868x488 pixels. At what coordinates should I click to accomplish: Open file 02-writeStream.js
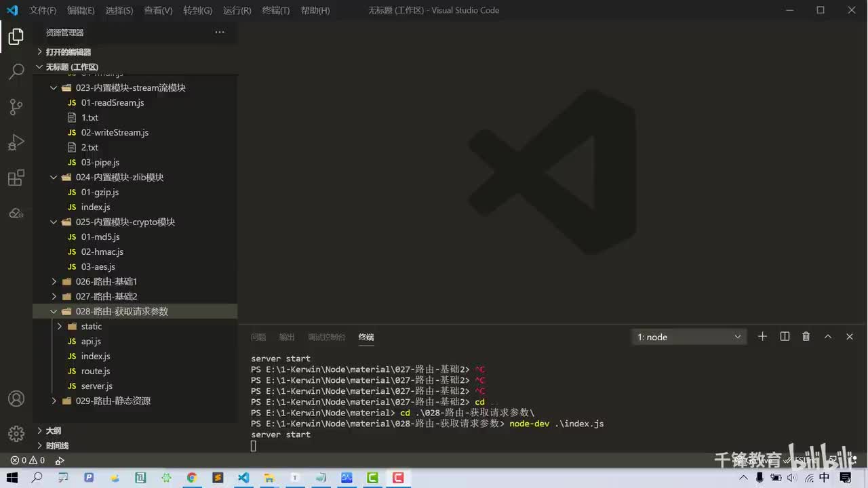[x=135, y=132]
